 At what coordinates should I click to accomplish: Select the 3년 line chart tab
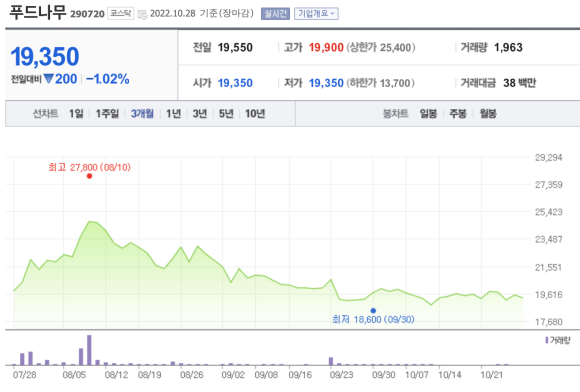coord(200,114)
